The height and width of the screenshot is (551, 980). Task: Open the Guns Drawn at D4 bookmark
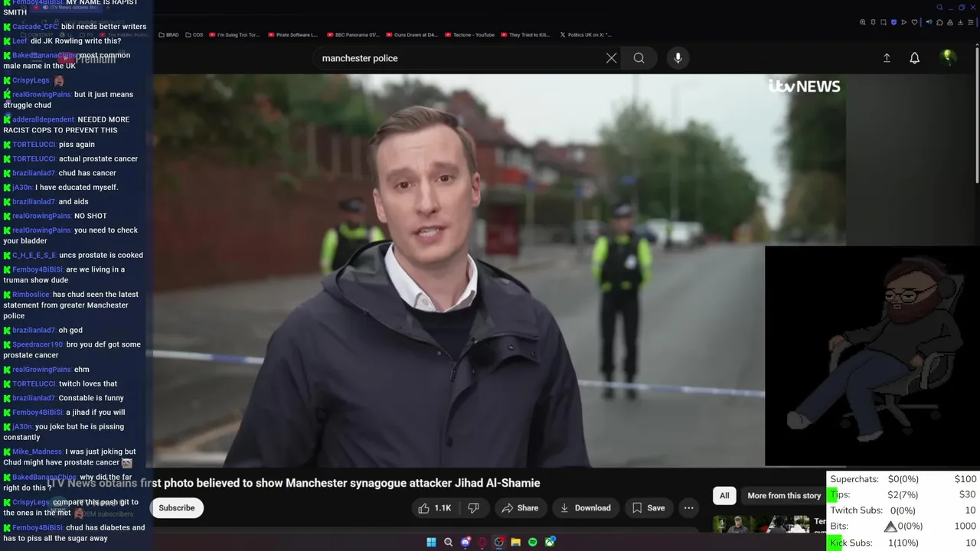pyautogui.click(x=411, y=35)
